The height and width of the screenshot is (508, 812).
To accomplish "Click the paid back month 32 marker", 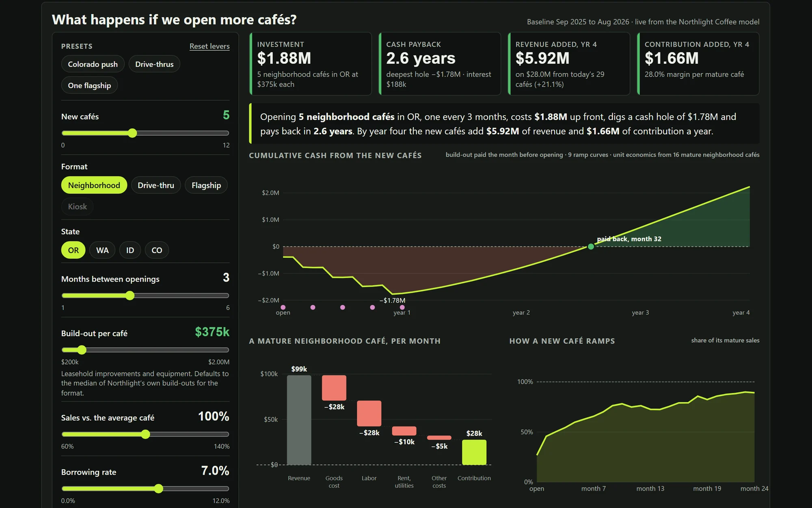I will pyautogui.click(x=591, y=247).
